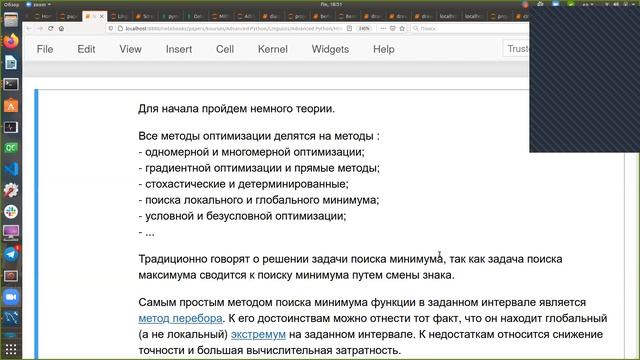Viewport: 640px width, 360px height.
Task: Go forward in browser history
Action: [x=40, y=29]
